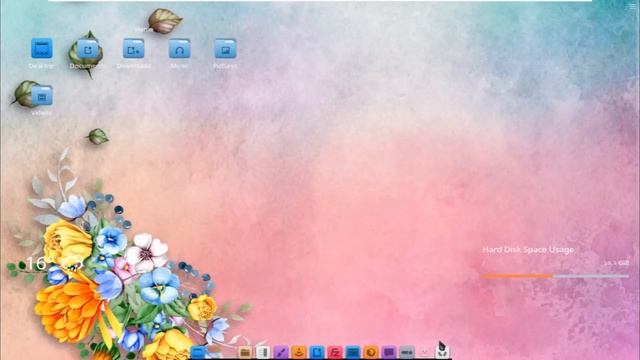Open the blue window app right of FileZilla
This screenshot has height=360, width=640.
click(353, 352)
